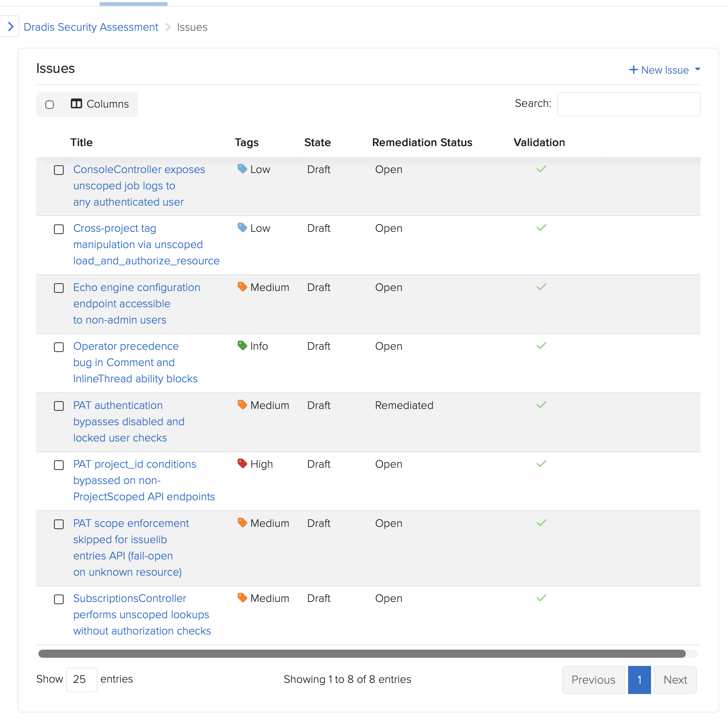Click the validation checkmark for PAT authentication issue
This screenshot has height=721, width=728.
coord(541,405)
